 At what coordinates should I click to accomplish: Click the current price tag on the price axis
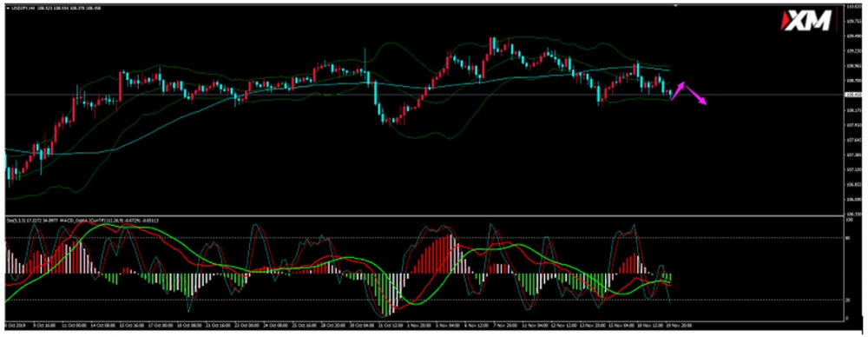click(853, 95)
